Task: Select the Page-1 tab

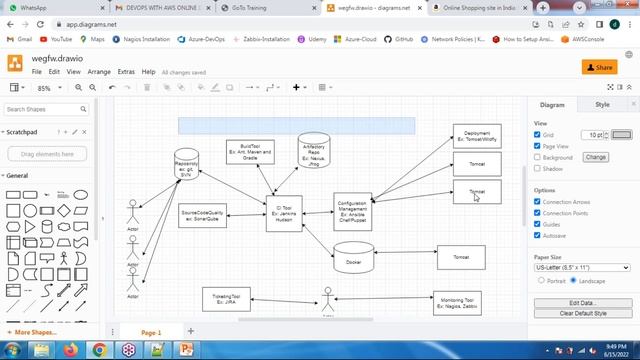Action: [x=151, y=333]
